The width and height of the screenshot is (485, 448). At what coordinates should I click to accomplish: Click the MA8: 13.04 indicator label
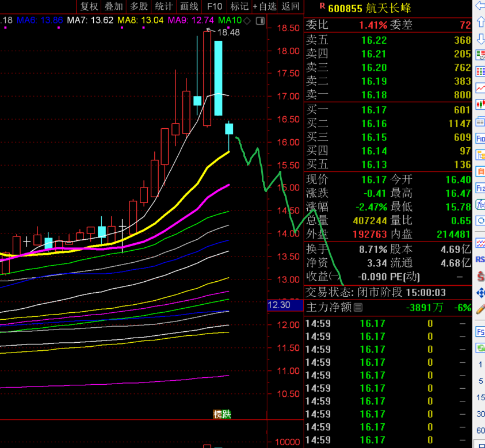tap(140, 20)
